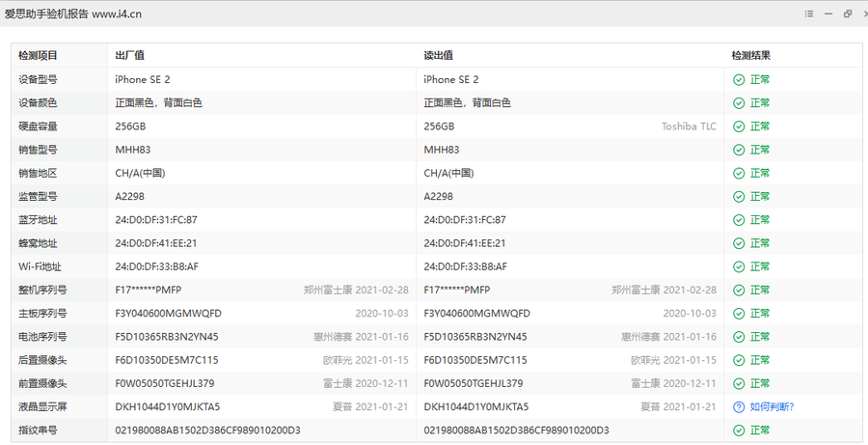Screen dimensions: 868x445
Task: Click read value CH/A(中国)
Action: coord(448,174)
